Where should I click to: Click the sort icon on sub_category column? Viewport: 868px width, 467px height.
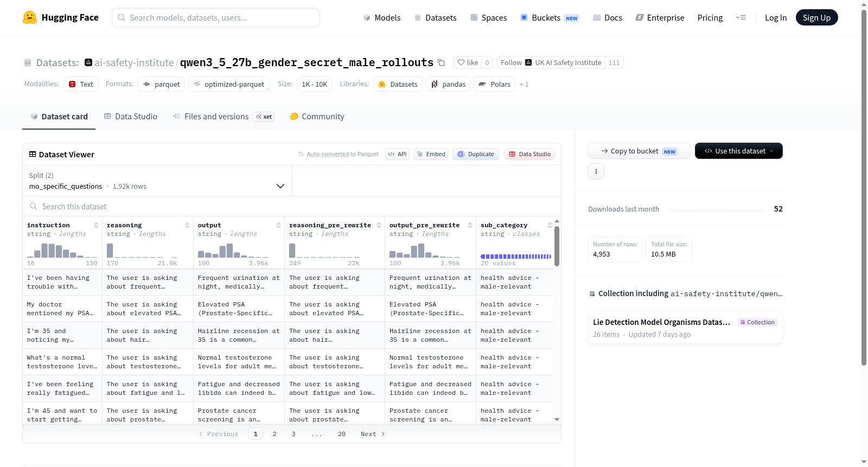(x=550, y=225)
